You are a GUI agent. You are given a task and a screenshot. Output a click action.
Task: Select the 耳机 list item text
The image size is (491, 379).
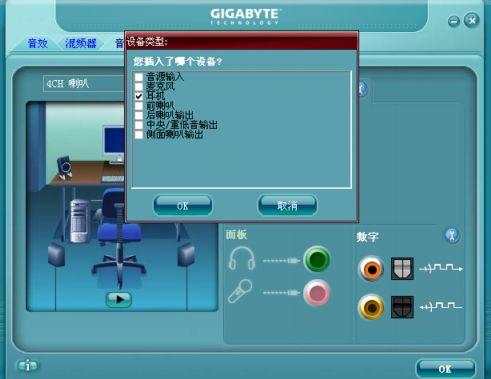pos(155,96)
